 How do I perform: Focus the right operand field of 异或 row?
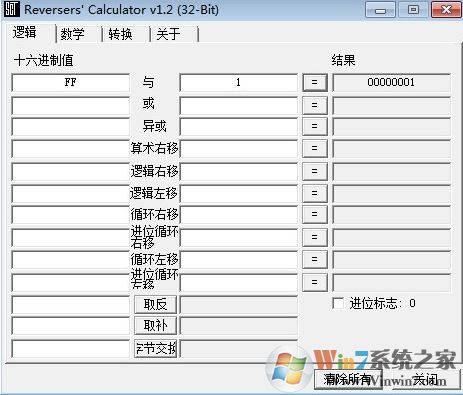point(238,126)
